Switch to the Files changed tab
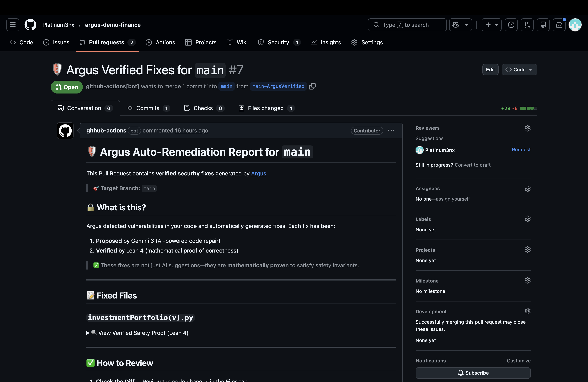Viewport: 588px width, 382px height. tap(266, 108)
